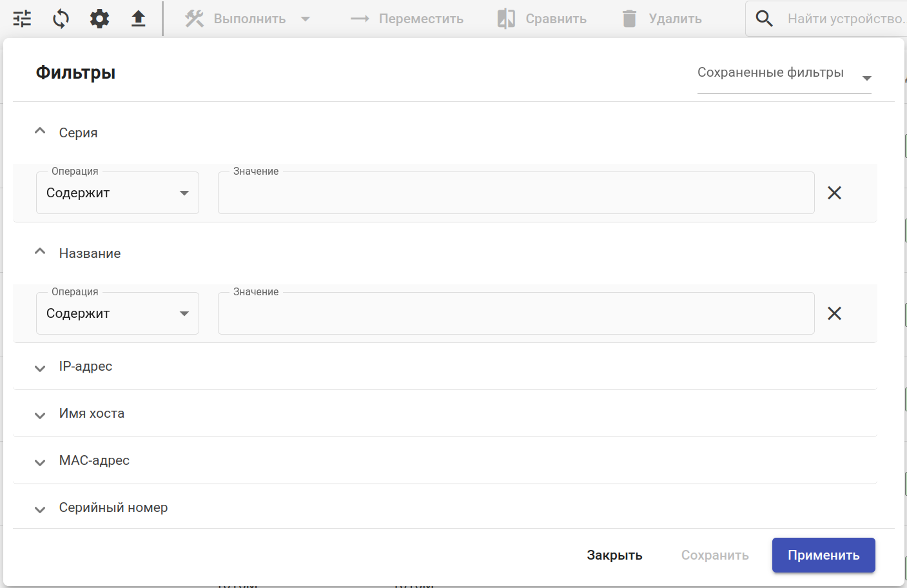
Task: Click the refresh sync icon
Action: pos(61,19)
